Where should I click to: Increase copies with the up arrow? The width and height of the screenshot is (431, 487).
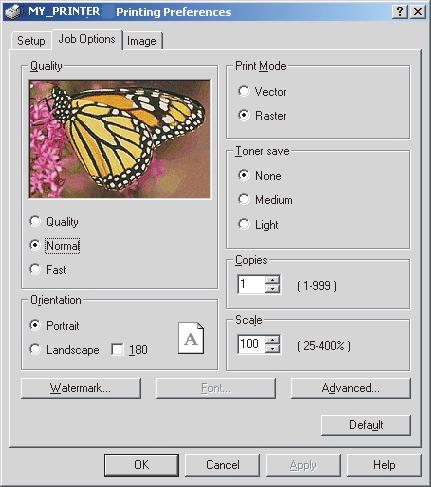pyautogui.click(x=273, y=280)
